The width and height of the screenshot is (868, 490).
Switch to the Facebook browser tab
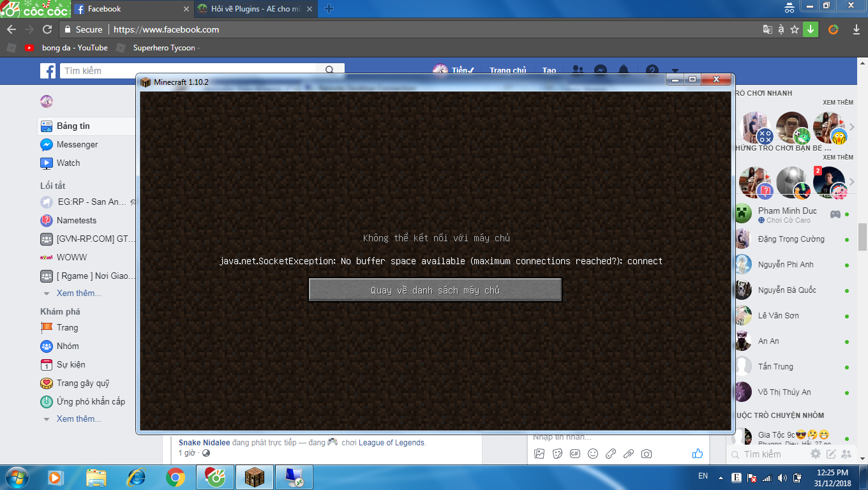tap(132, 9)
